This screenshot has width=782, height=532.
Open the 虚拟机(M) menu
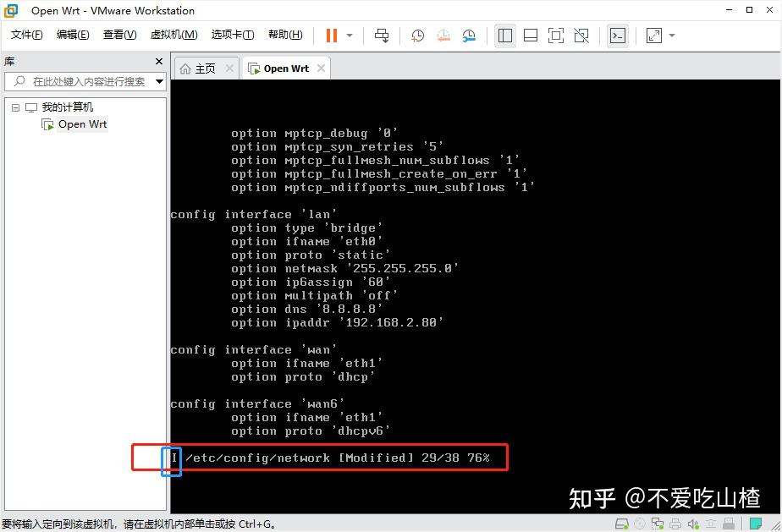tap(173, 35)
